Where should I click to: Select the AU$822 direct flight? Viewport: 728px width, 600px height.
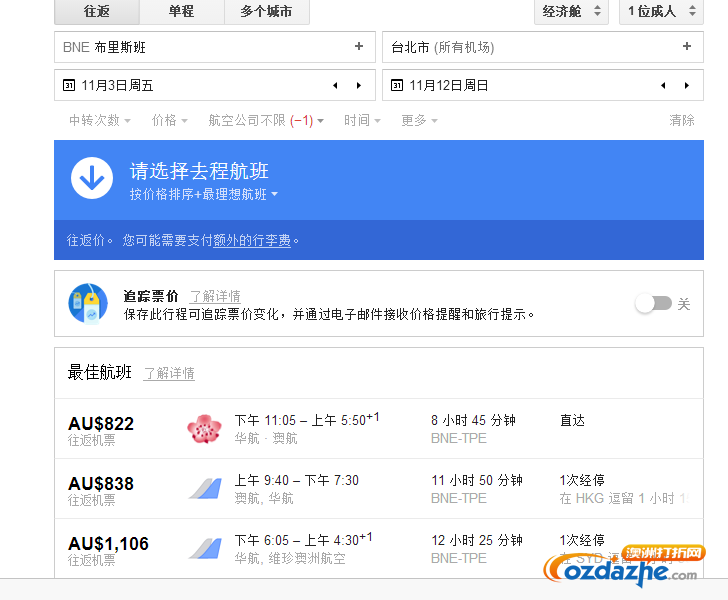[x=379, y=429]
